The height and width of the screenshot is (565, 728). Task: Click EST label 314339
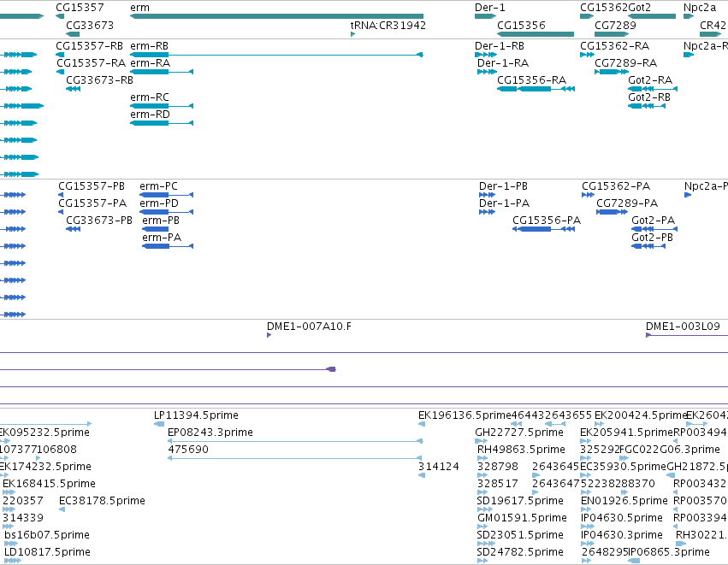(x=23, y=518)
